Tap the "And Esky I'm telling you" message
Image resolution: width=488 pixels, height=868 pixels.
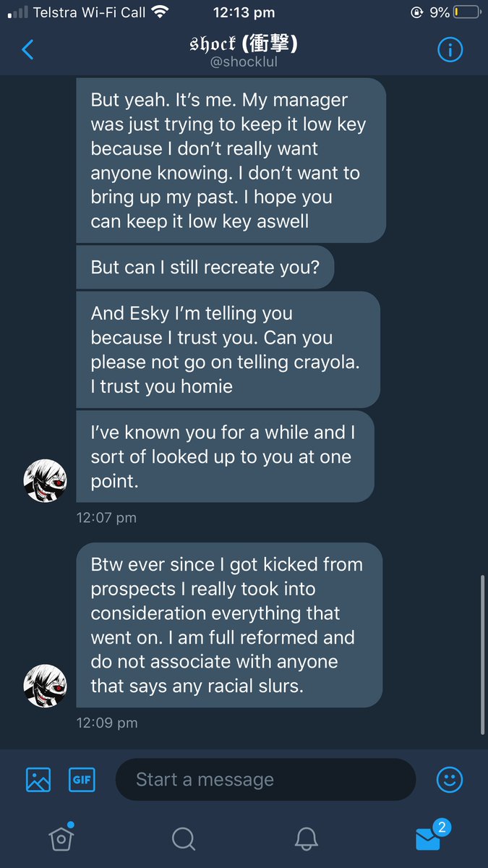[x=227, y=349]
